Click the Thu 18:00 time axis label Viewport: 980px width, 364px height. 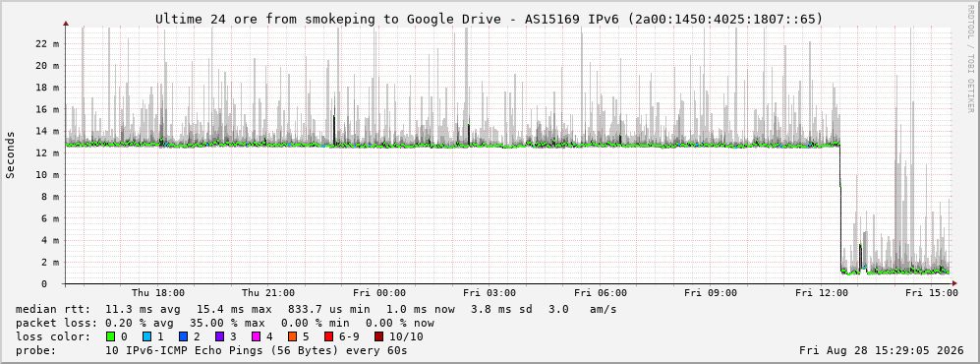click(x=158, y=293)
